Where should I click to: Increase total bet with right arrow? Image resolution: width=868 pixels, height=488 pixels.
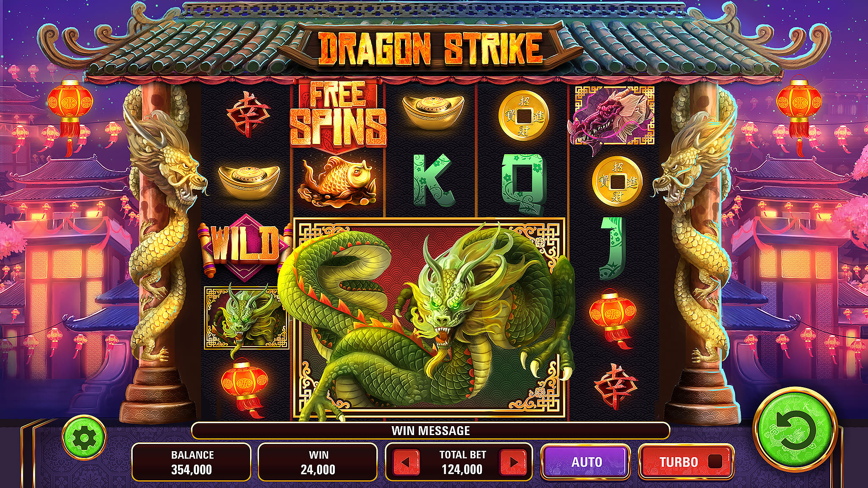pyautogui.click(x=514, y=462)
